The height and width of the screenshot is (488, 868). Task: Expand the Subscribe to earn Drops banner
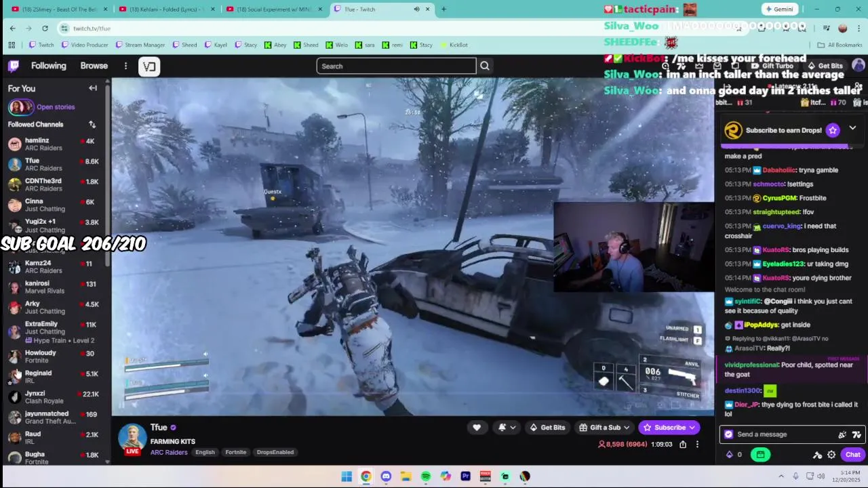coord(852,128)
